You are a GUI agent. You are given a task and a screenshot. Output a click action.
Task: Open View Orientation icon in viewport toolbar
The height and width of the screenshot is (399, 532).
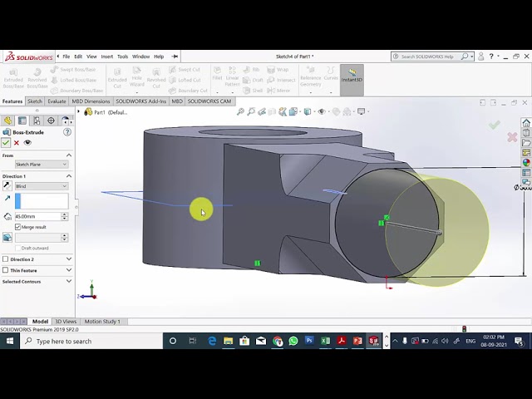pyautogui.click(x=293, y=111)
